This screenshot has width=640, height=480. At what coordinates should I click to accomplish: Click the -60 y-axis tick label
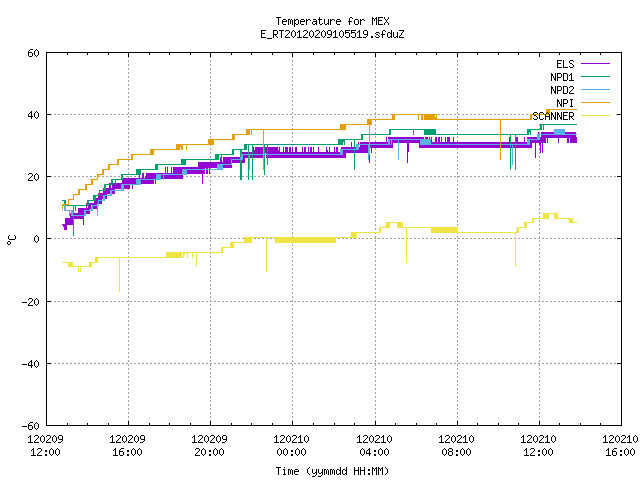click(x=31, y=426)
